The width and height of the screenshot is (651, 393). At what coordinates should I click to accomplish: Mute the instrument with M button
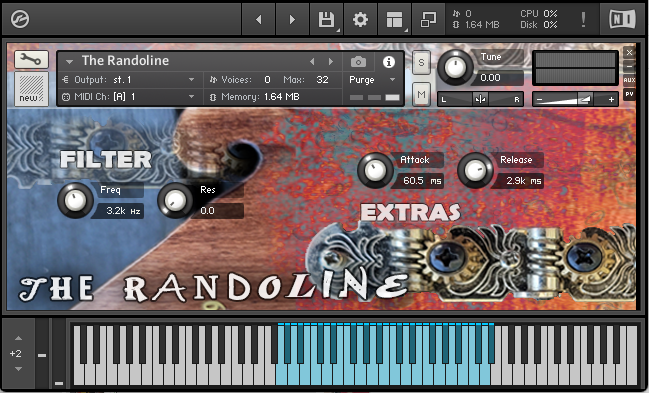pyautogui.click(x=421, y=94)
